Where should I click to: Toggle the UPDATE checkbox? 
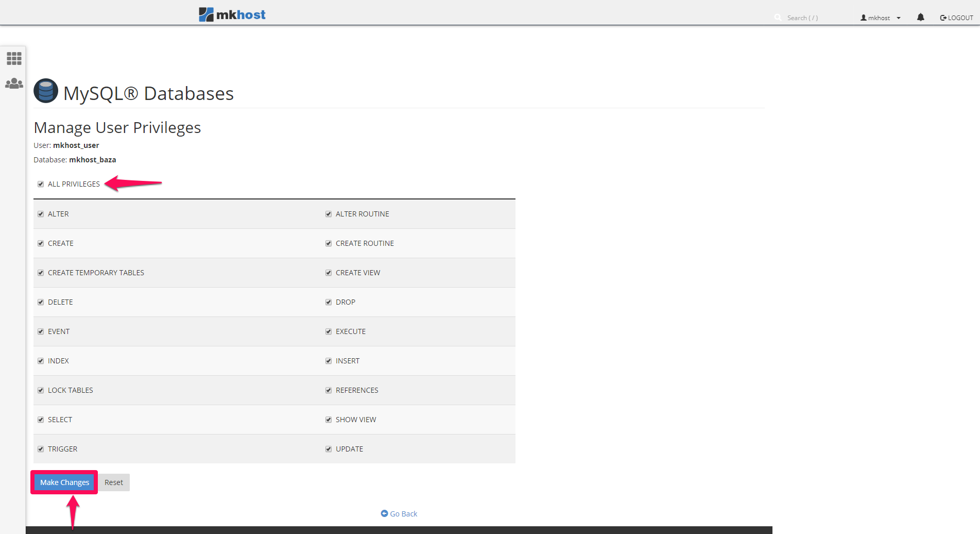329,449
